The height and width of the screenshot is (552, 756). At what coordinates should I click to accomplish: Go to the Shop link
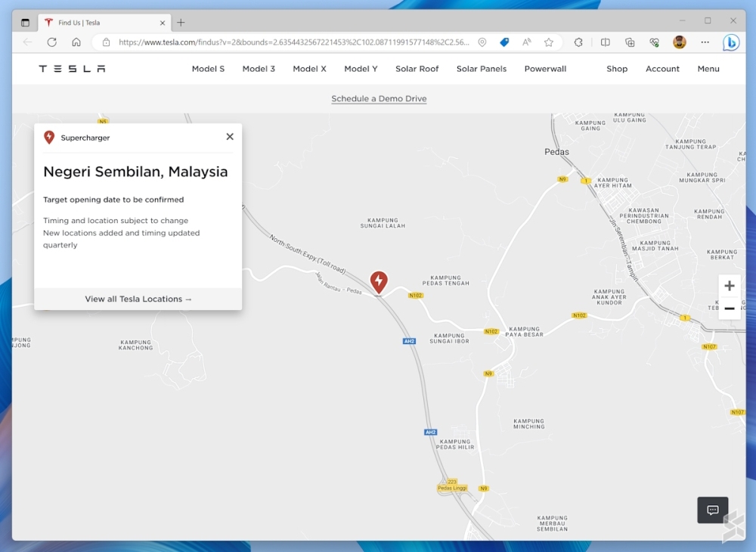[617, 69]
